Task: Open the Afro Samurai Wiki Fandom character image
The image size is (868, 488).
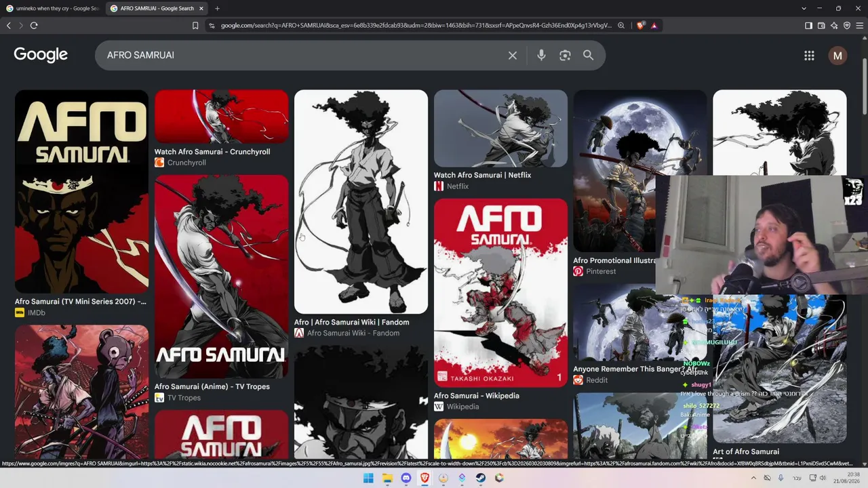Action: pyautogui.click(x=361, y=201)
